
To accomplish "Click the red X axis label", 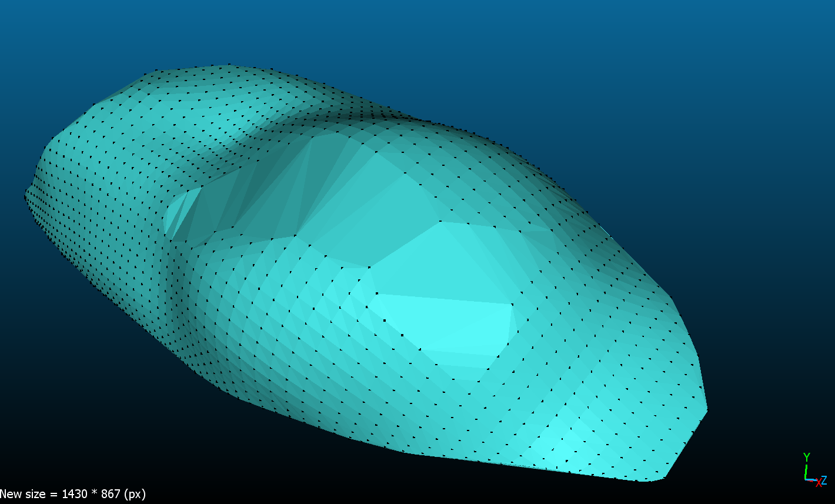I will coord(818,483).
